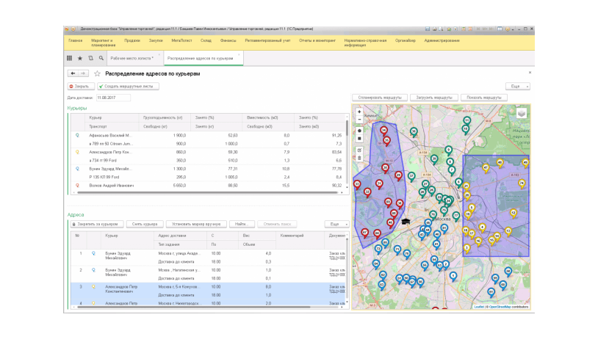Click horizontal scrollbar of couriers table

tap(207, 193)
